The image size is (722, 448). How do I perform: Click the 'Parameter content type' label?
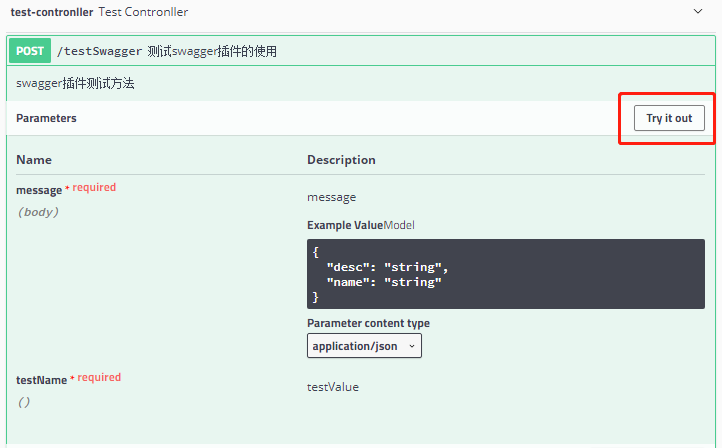pyautogui.click(x=368, y=323)
